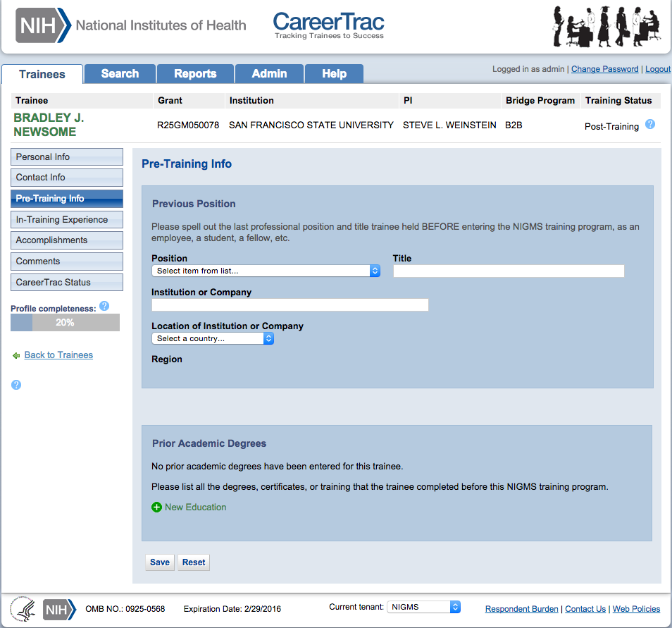Click into the Title input field
This screenshot has height=628, width=672.
click(x=509, y=271)
